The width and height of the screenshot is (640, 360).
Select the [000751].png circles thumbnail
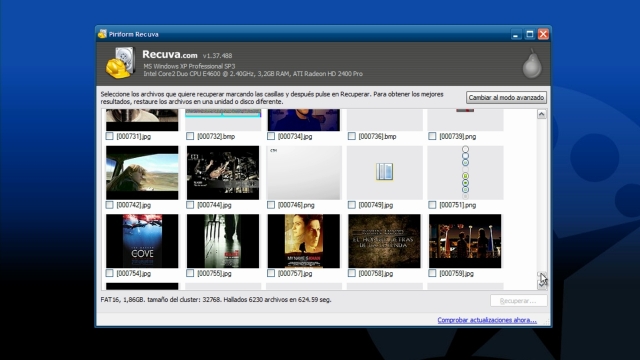(x=465, y=173)
